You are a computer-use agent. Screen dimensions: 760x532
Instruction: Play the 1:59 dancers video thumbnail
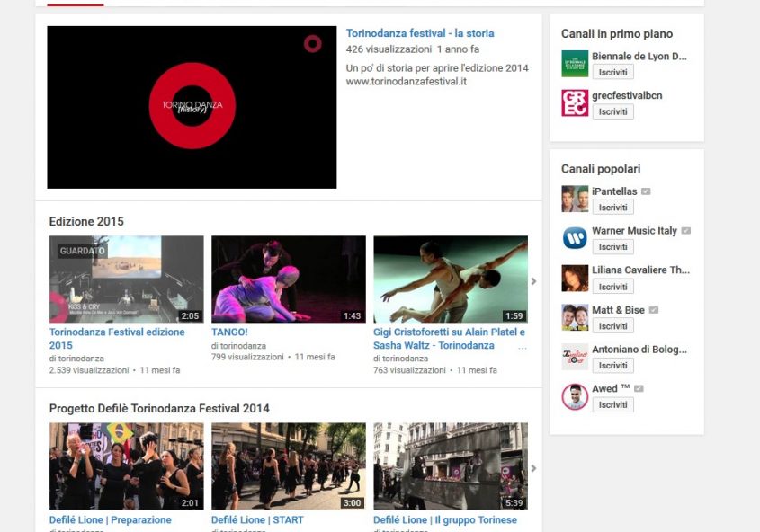pyautogui.click(x=451, y=279)
